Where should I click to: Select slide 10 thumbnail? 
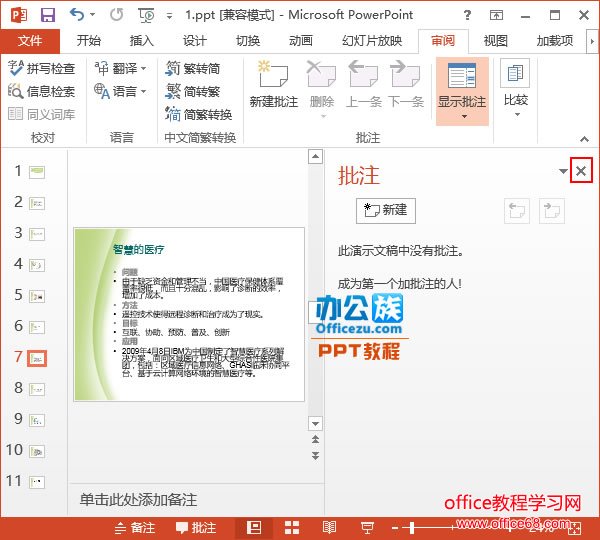click(37, 451)
